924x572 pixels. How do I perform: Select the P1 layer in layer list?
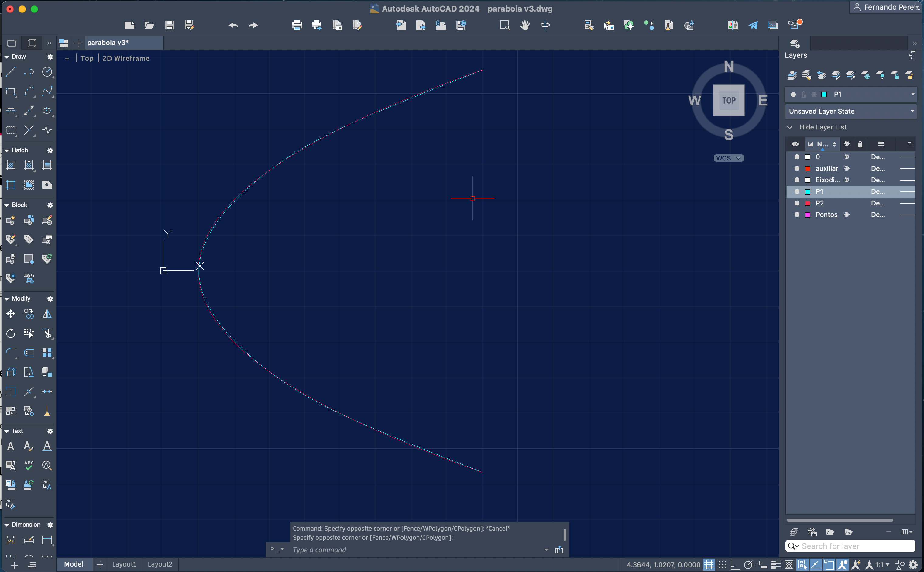click(x=820, y=191)
